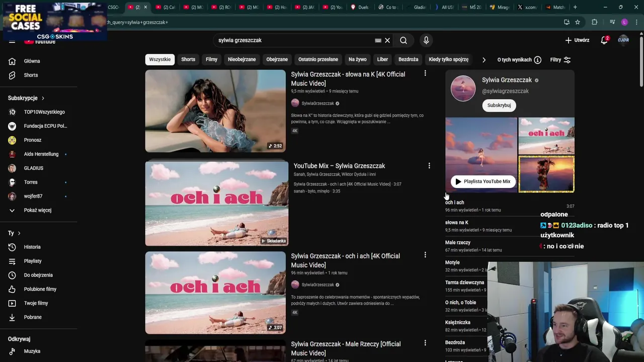Bookmark this page with the star icon
This screenshot has width=644, height=362.
point(578,22)
